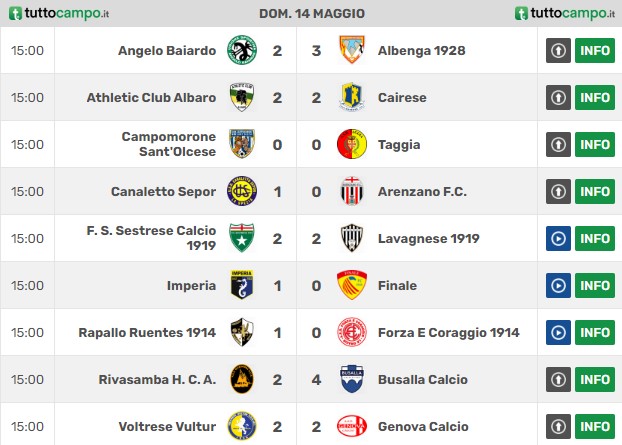The width and height of the screenshot is (622, 445).
Task: Click the Lavagnese 1919 team name
Action: point(428,238)
